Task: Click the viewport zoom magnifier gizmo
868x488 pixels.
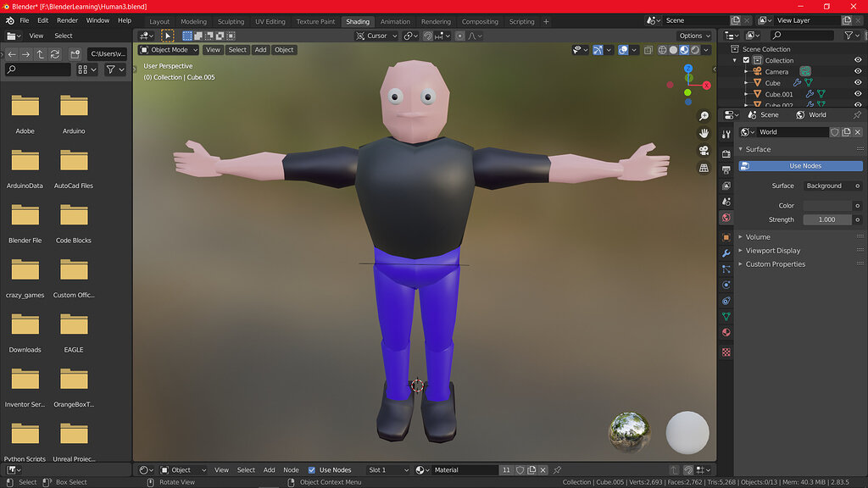Action: click(x=704, y=116)
